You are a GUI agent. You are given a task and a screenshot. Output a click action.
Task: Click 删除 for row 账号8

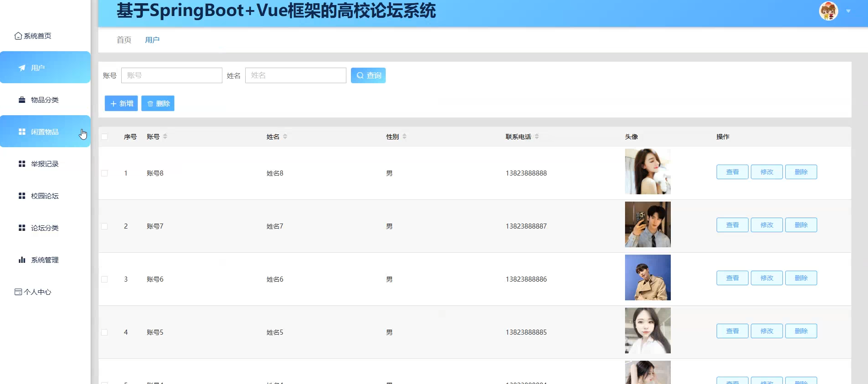click(x=801, y=172)
